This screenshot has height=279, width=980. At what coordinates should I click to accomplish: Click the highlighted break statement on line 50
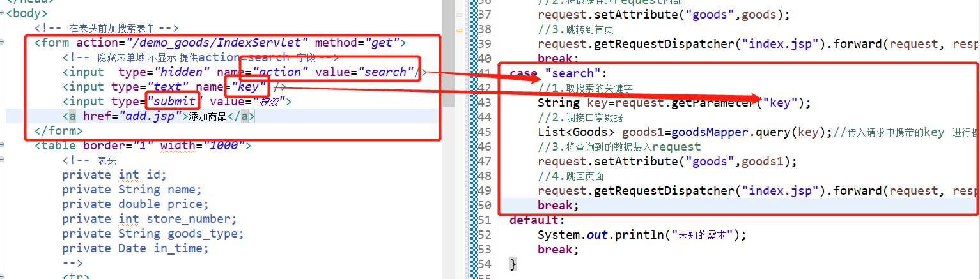pos(558,206)
